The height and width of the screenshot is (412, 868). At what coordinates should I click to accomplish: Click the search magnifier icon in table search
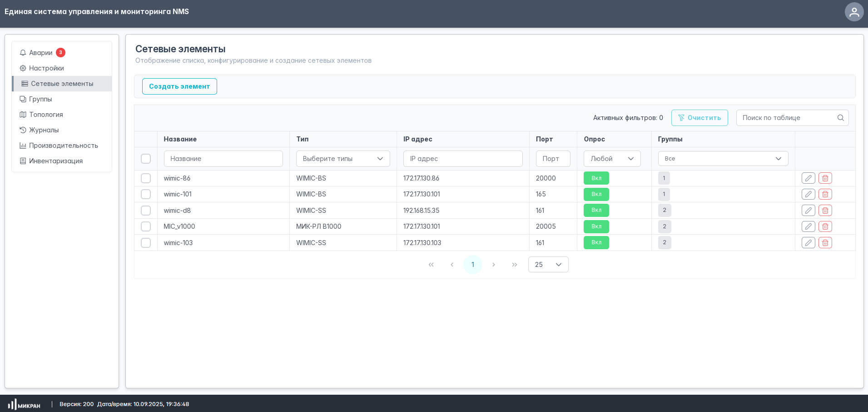click(x=840, y=118)
